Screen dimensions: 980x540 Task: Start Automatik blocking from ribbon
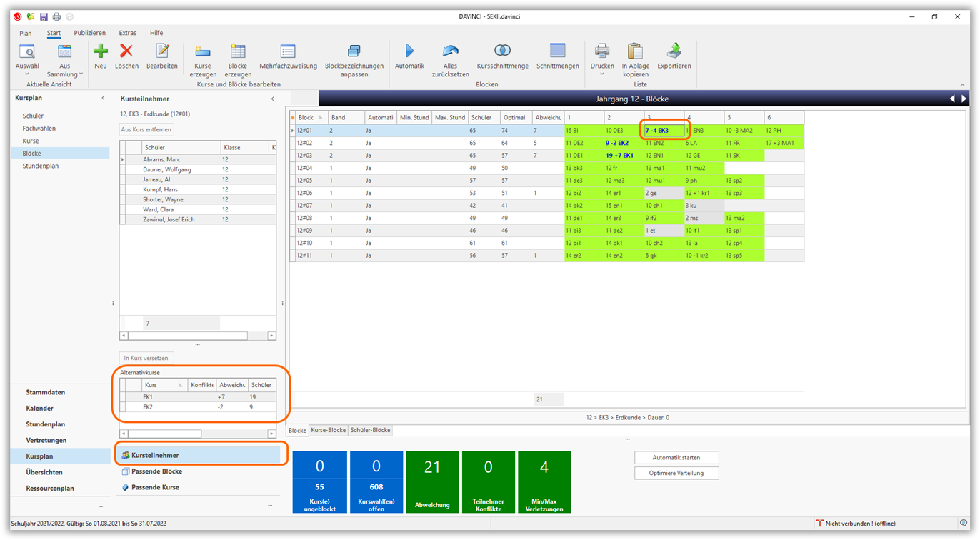click(x=409, y=51)
